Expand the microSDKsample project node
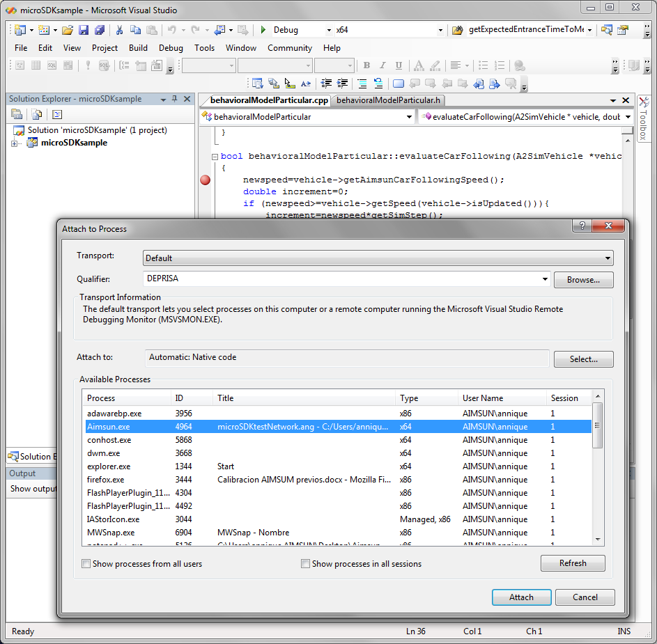 point(15,143)
